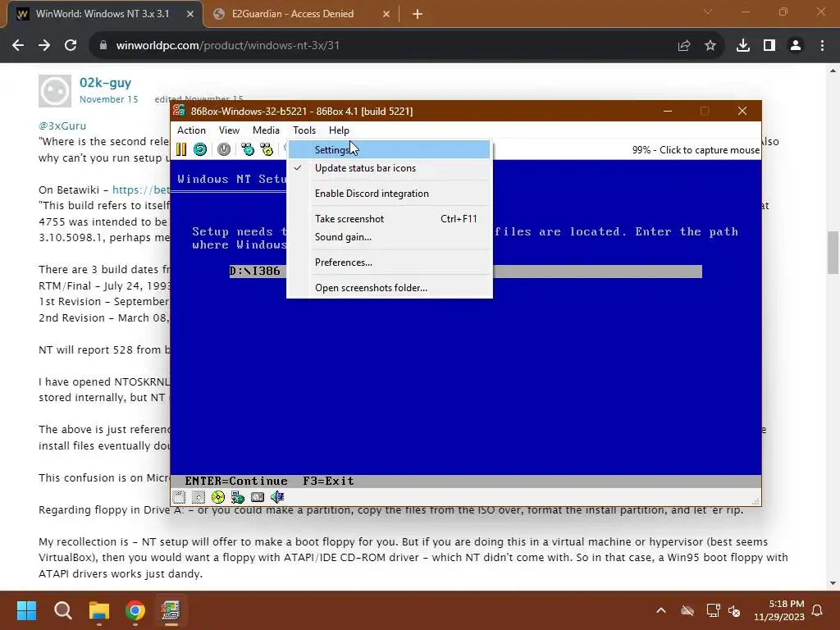Image resolution: width=840 pixels, height=630 pixels.
Task: Open Settings from the Tools menu
Action: (390, 149)
